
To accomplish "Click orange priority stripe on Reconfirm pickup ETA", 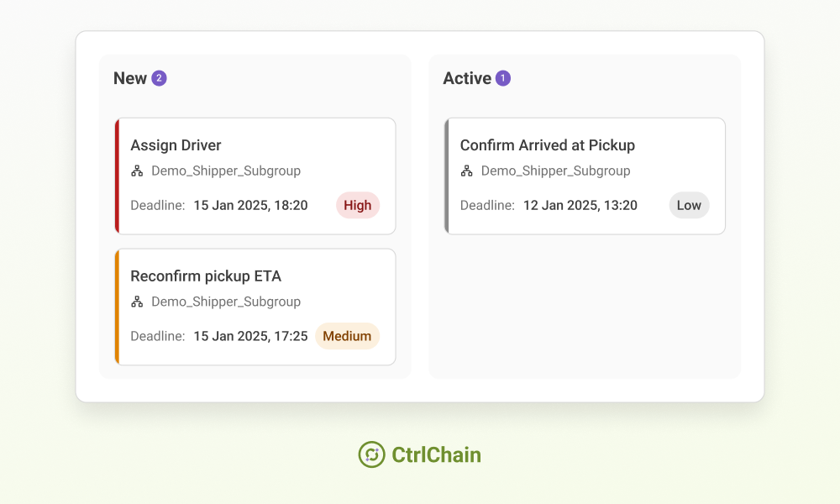I will 117,307.
